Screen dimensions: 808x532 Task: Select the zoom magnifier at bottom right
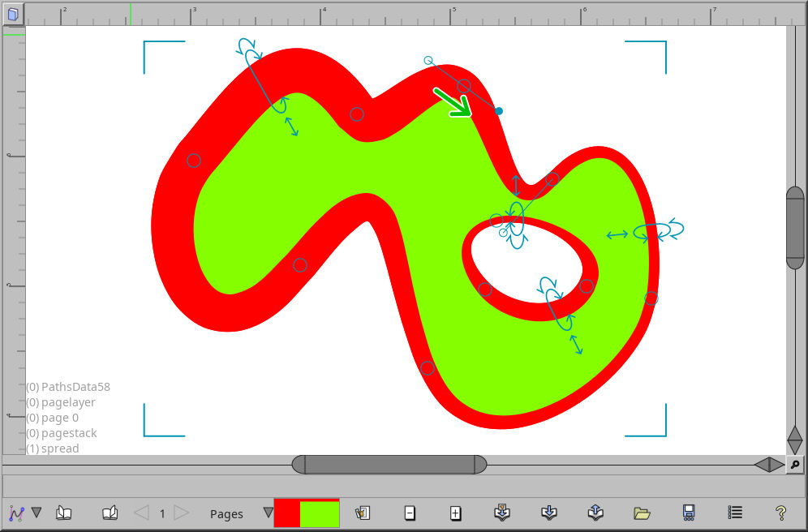point(796,465)
